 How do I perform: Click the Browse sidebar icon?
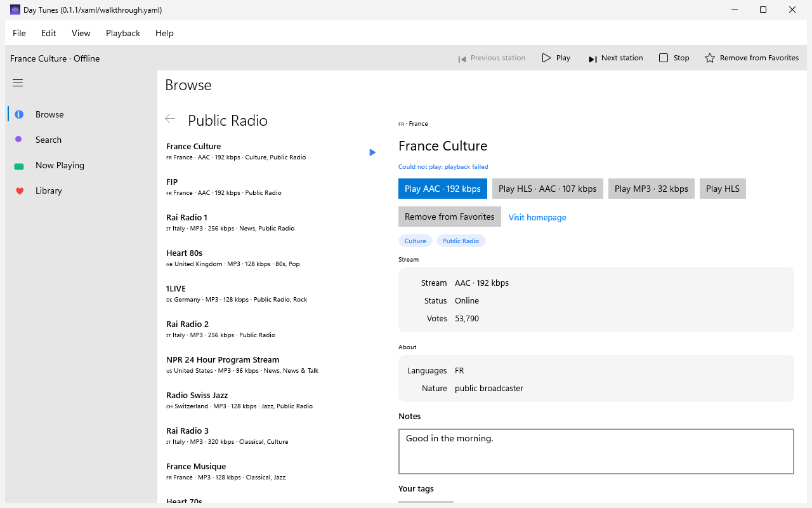(19, 114)
